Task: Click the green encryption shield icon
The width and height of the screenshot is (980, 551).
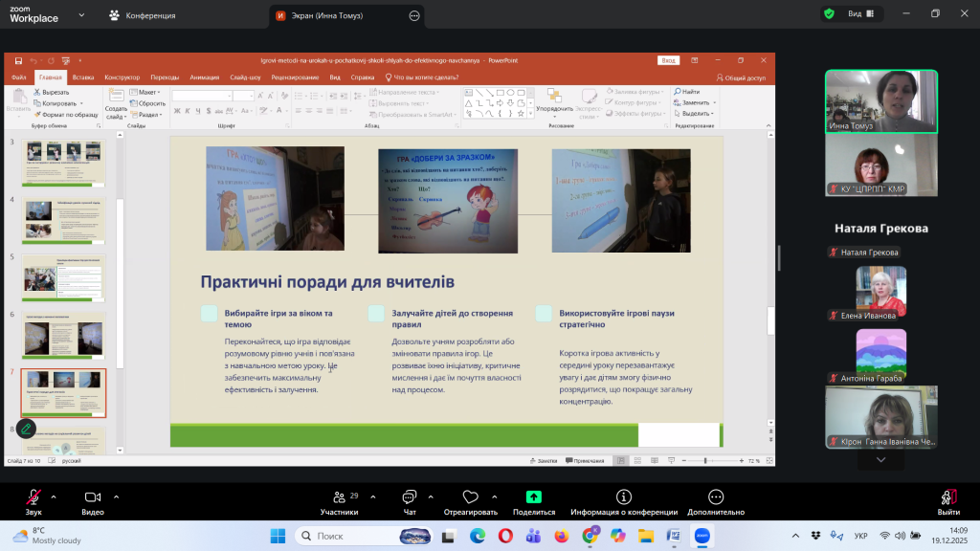Action: pos(829,14)
